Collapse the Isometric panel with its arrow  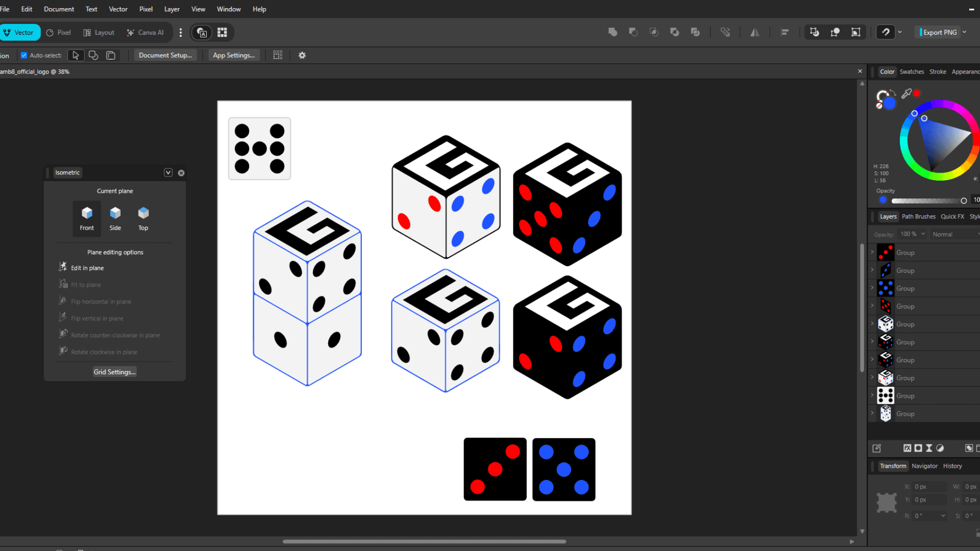pyautogui.click(x=168, y=172)
